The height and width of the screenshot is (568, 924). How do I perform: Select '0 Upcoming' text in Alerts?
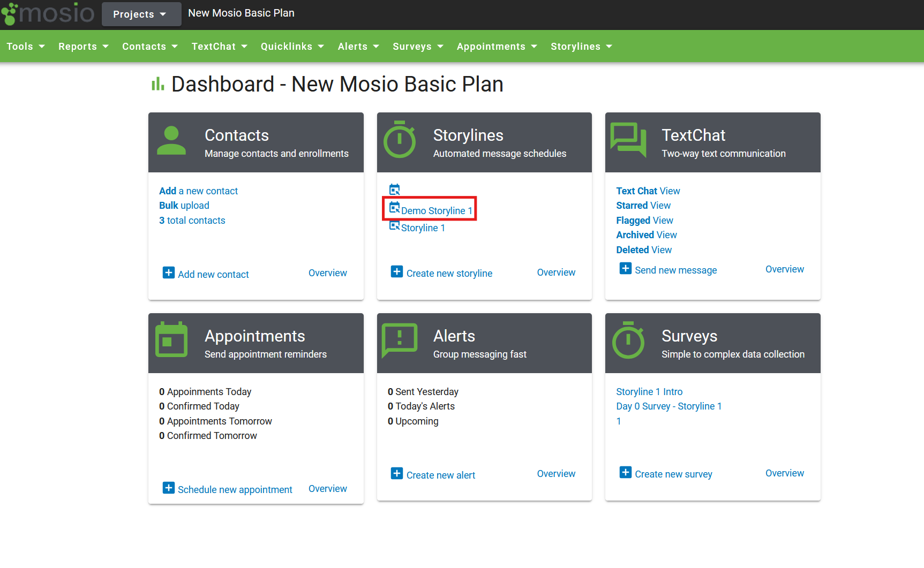pos(413,421)
